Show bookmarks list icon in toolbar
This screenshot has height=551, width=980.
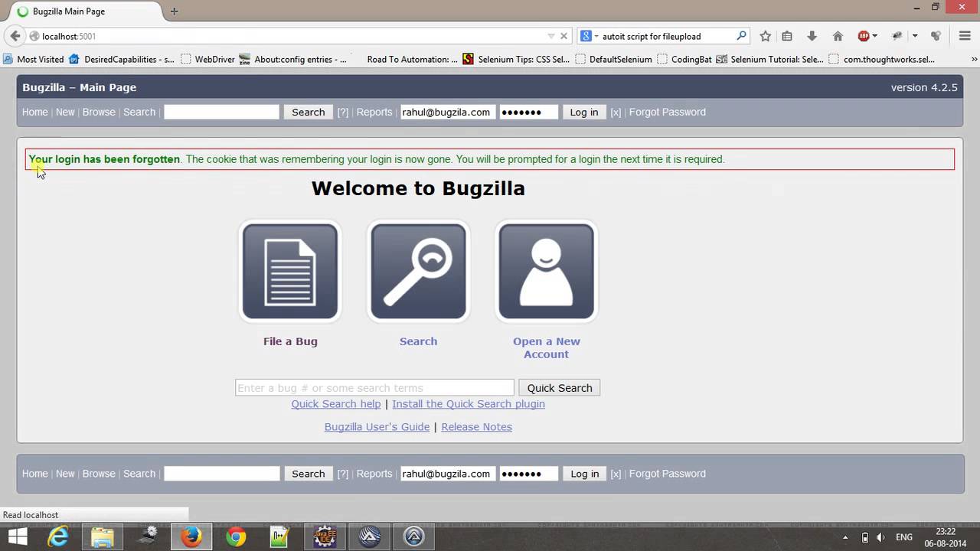pyautogui.click(x=787, y=36)
